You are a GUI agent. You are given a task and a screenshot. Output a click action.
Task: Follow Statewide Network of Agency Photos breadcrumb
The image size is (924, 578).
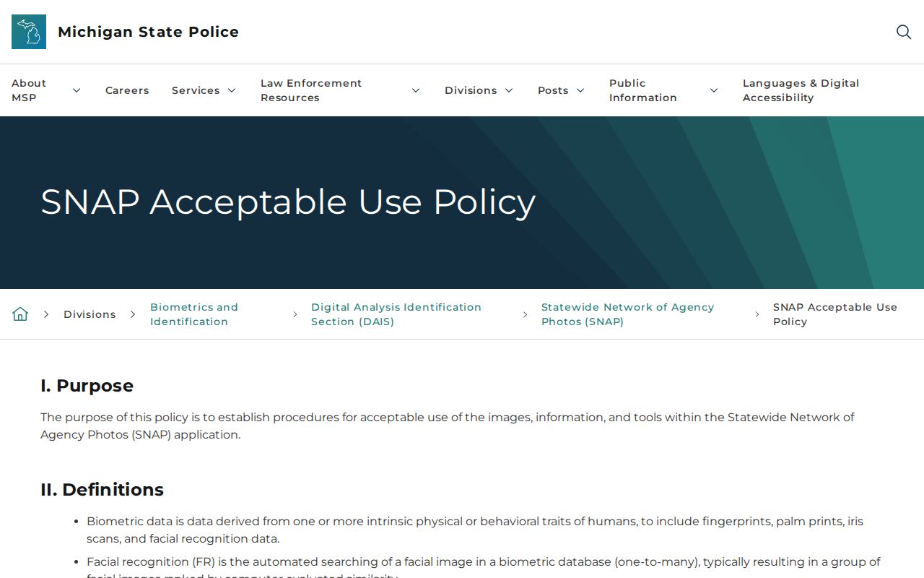tap(628, 314)
